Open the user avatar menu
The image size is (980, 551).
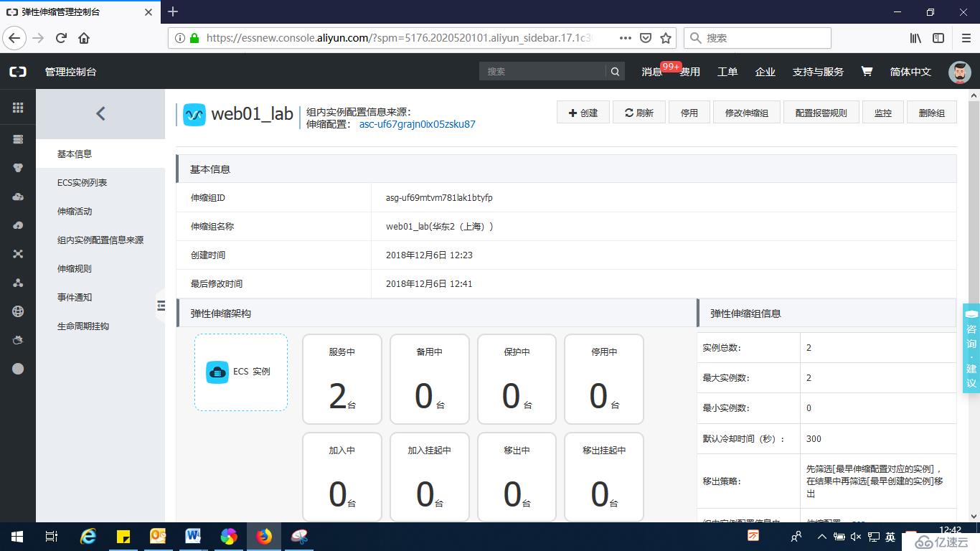point(960,72)
